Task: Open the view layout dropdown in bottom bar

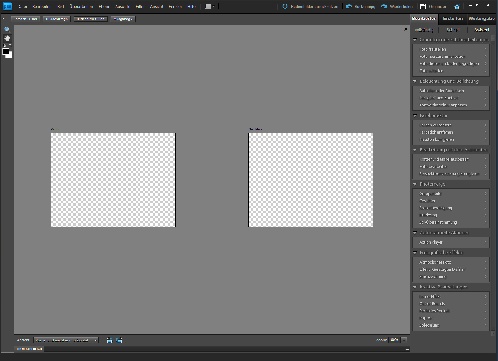Action: pyautogui.click(x=66, y=340)
